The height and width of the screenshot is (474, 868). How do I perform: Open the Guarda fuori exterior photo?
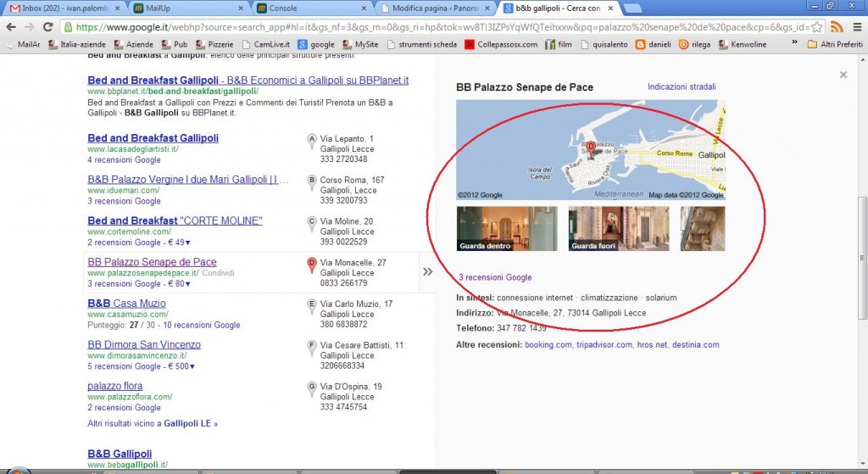(x=619, y=229)
